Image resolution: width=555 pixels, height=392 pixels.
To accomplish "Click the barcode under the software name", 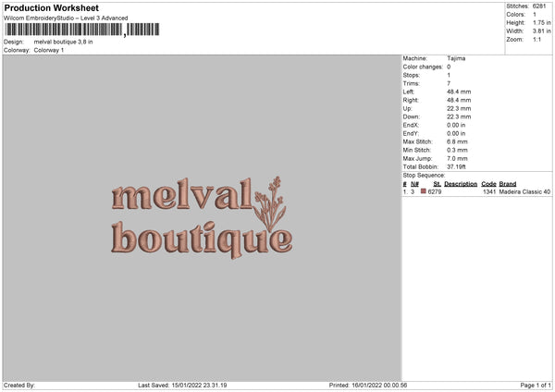I will click(x=82, y=30).
